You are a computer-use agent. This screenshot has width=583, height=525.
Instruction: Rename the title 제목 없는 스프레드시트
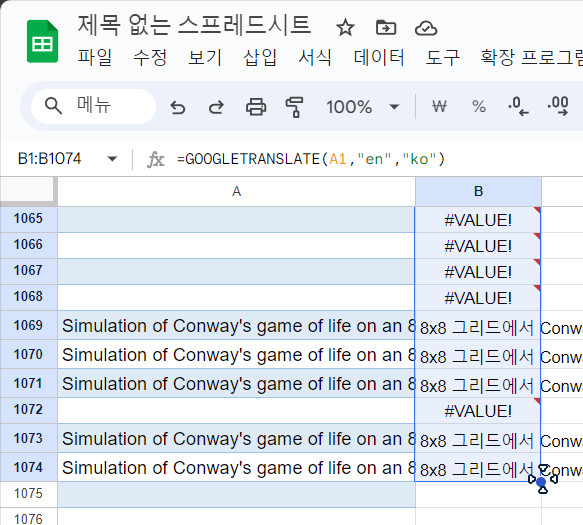point(194,25)
